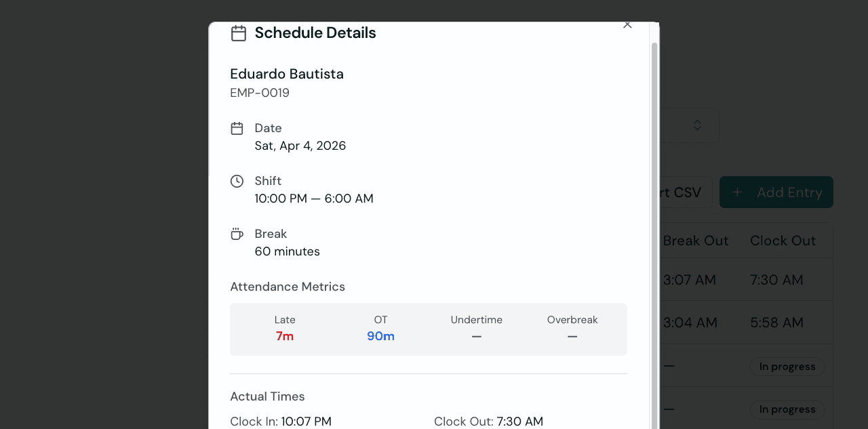This screenshot has width=868, height=429.
Task: Click the calendar icon next to the Date field
Action: tap(237, 127)
